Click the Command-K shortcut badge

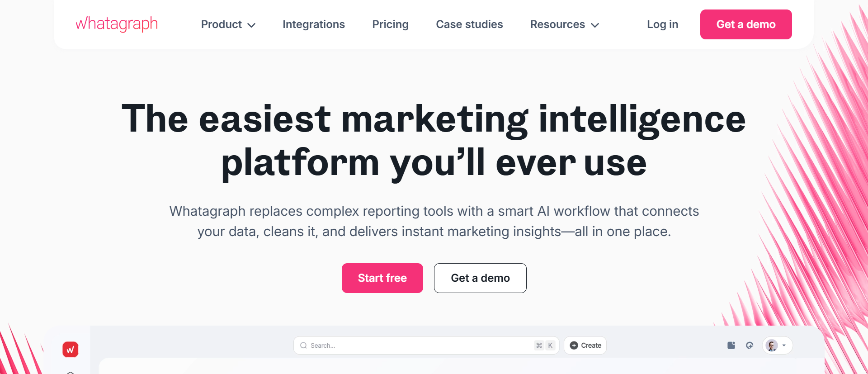click(x=544, y=346)
